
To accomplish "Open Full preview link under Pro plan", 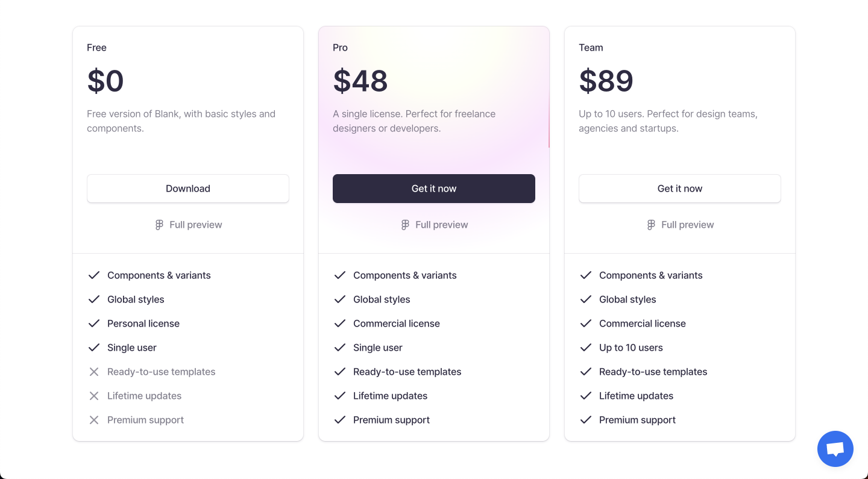I will click(434, 225).
